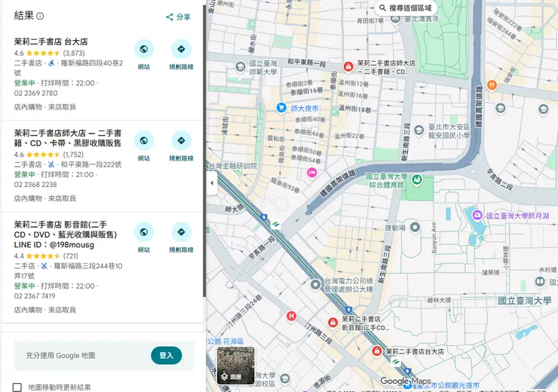The width and height of the screenshot is (558, 392).
Task: Share results with 分享 button
Action: coord(178,17)
